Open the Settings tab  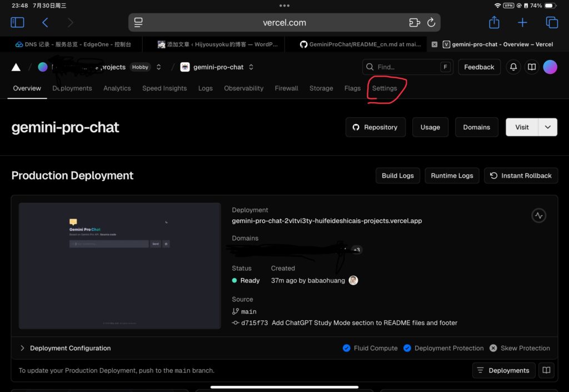point(385,88)
